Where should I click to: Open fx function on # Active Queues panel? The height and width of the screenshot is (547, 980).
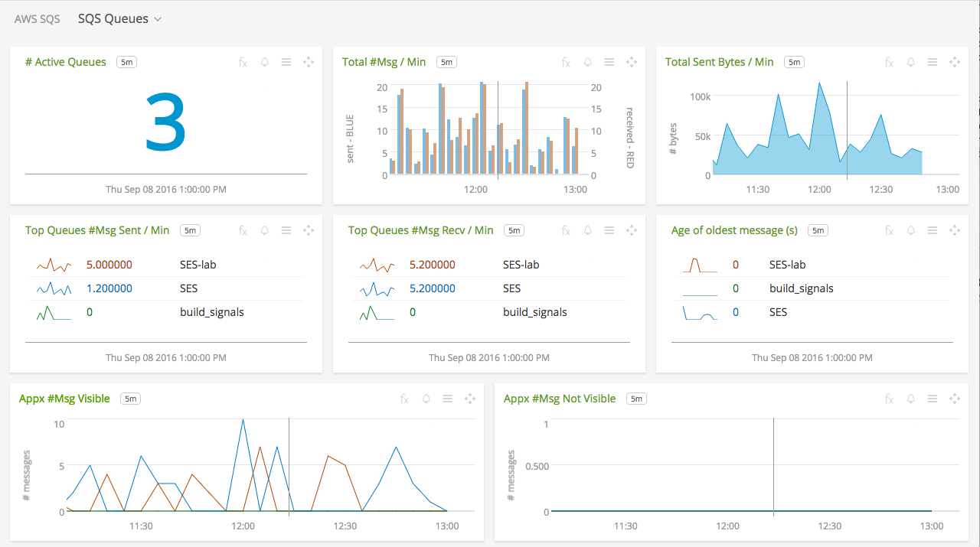point(243,62)
